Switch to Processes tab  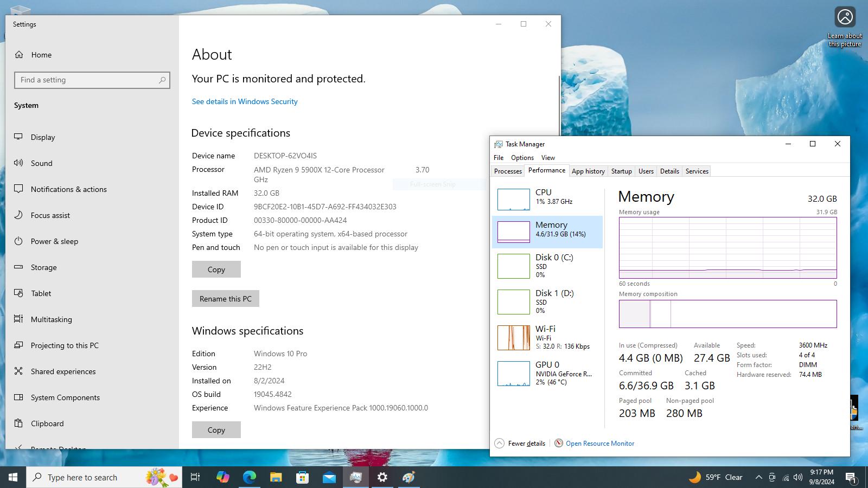pos(508,171)
